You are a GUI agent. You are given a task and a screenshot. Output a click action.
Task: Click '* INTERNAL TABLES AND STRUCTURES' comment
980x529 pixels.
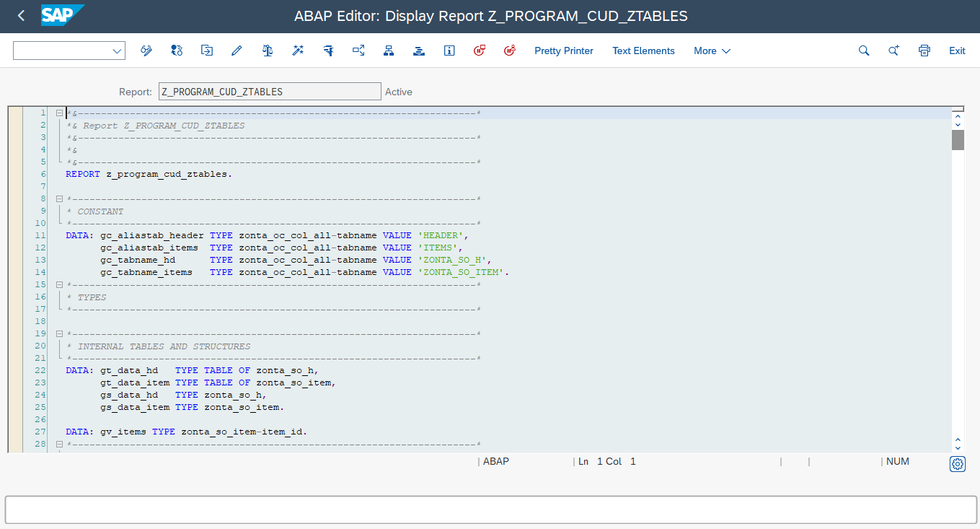coord(158,346)
